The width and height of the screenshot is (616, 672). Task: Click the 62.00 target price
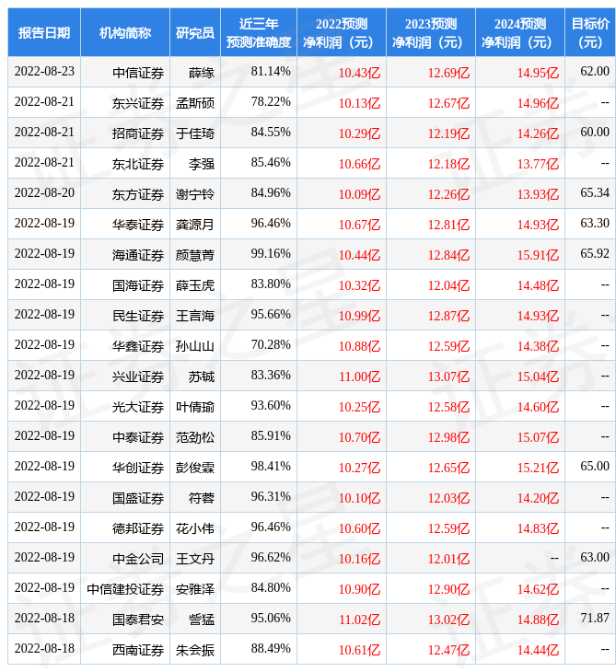(595, 71)
